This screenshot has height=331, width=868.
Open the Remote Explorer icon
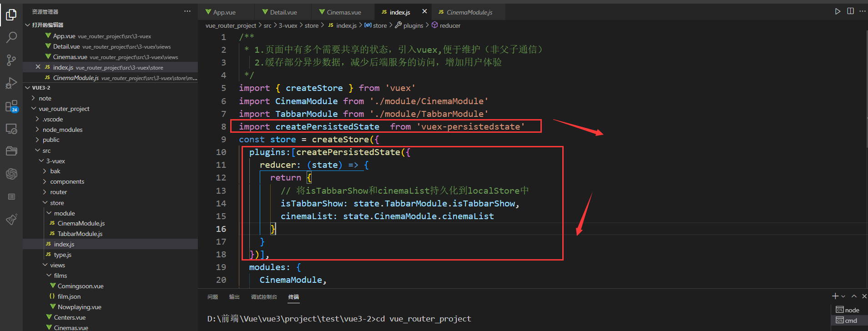11,129
